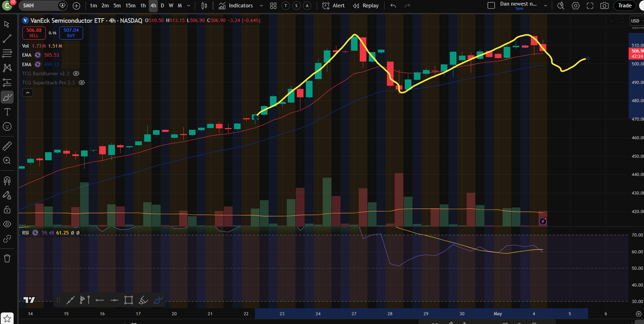
Task: Show hidden TCG BackBurner v2.3 indicator
Action: coord(76,73)
